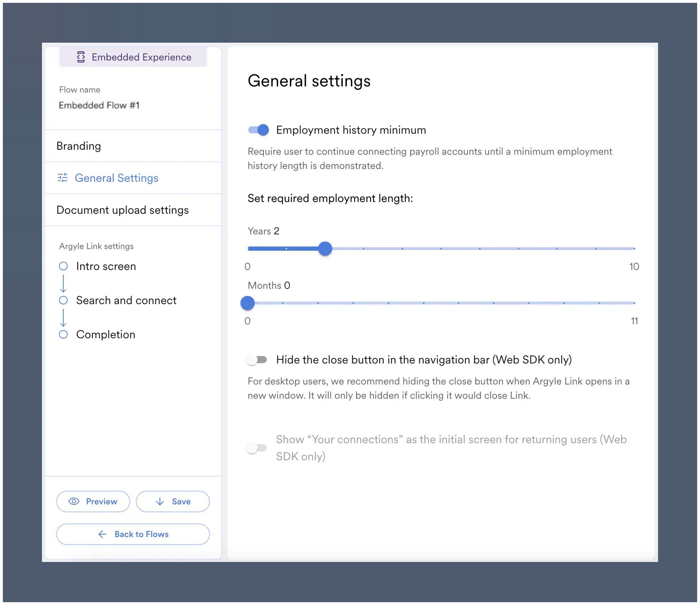The image size is (700, 605).
Task: Select the Intro screen step circle
Action: pyautogui.click(x=64, y=266)
